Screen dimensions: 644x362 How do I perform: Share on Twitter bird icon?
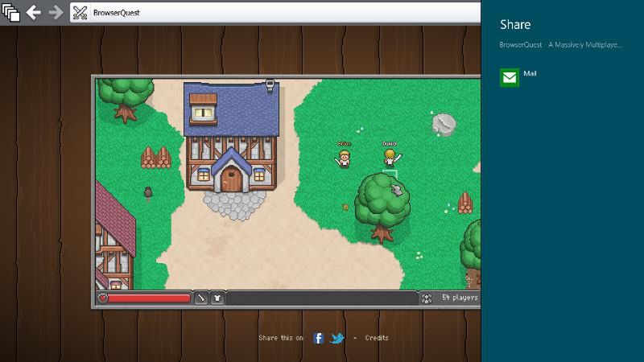click(x=337, y=338)
